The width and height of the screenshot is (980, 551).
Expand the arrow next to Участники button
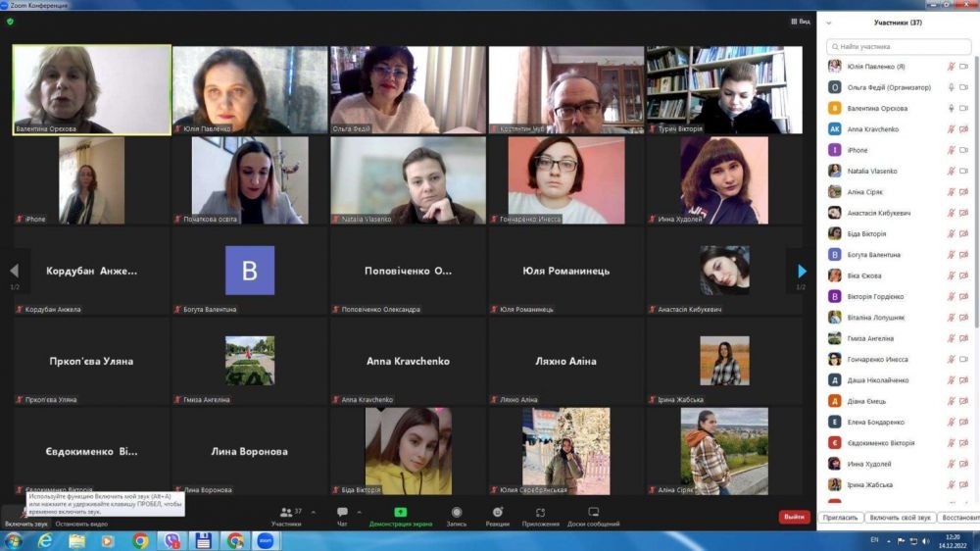(x=314, y=512)
